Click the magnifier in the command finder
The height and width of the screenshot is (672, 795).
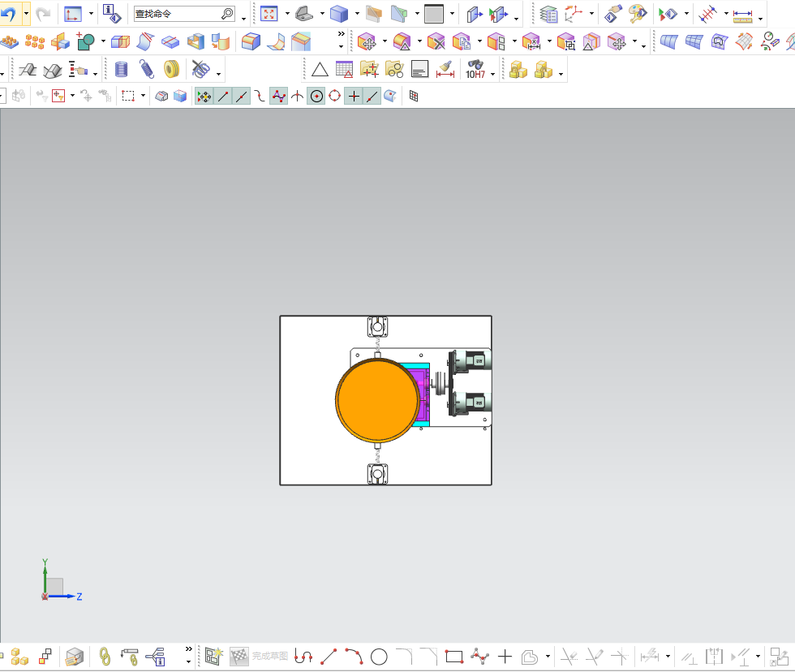click(x=228, y=14)
